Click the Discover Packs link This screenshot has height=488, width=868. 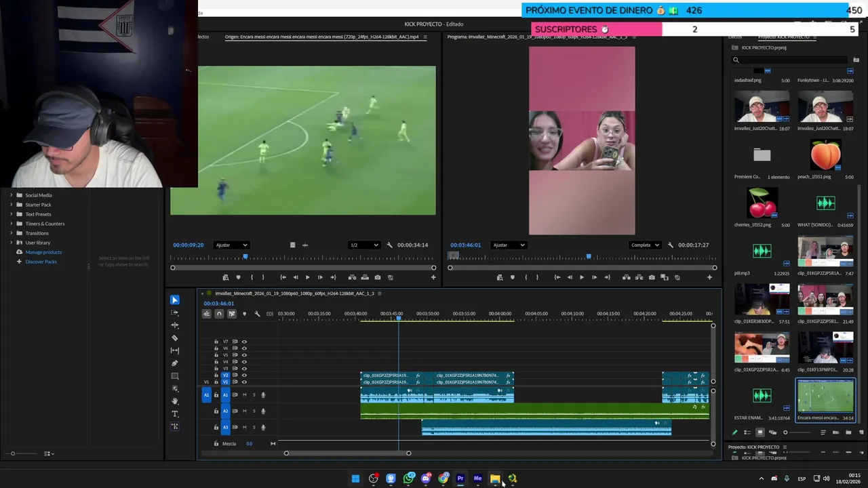41,262
